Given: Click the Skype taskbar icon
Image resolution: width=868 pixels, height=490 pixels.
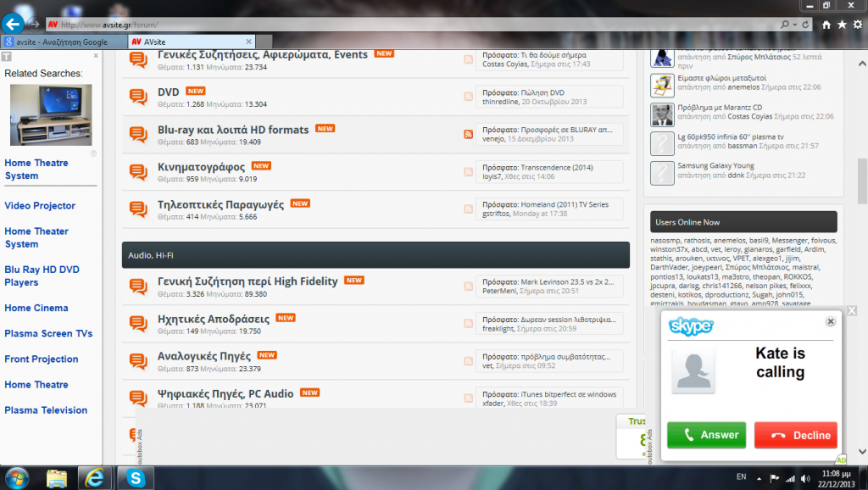Looking at the screenshot, I should pos(136,478).
